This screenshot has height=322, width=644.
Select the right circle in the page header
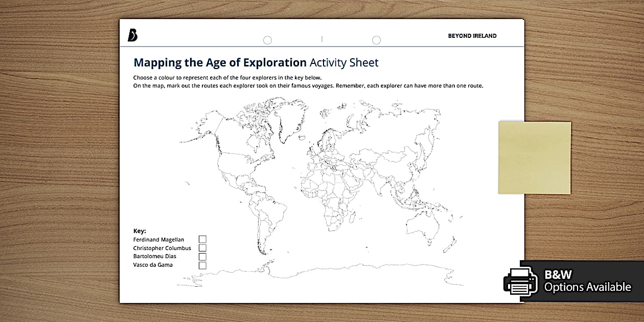point(376,39)
